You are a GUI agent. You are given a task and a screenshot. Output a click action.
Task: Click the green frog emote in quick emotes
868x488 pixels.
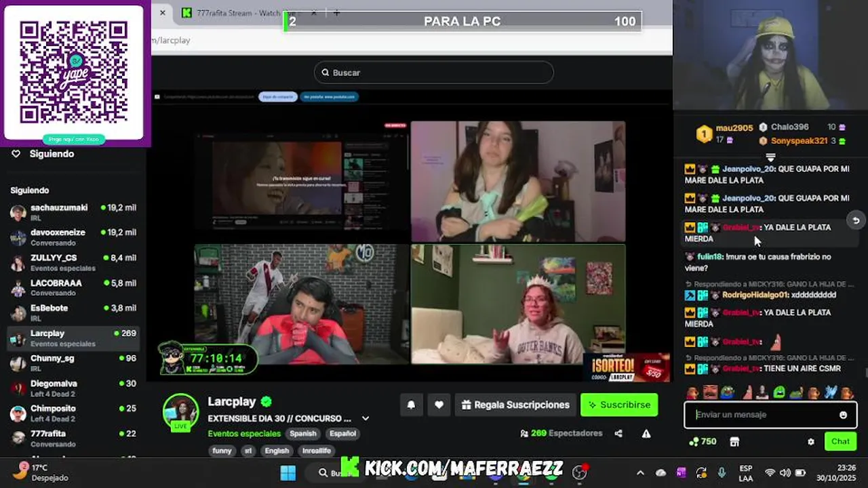click(x=780, y=392)
